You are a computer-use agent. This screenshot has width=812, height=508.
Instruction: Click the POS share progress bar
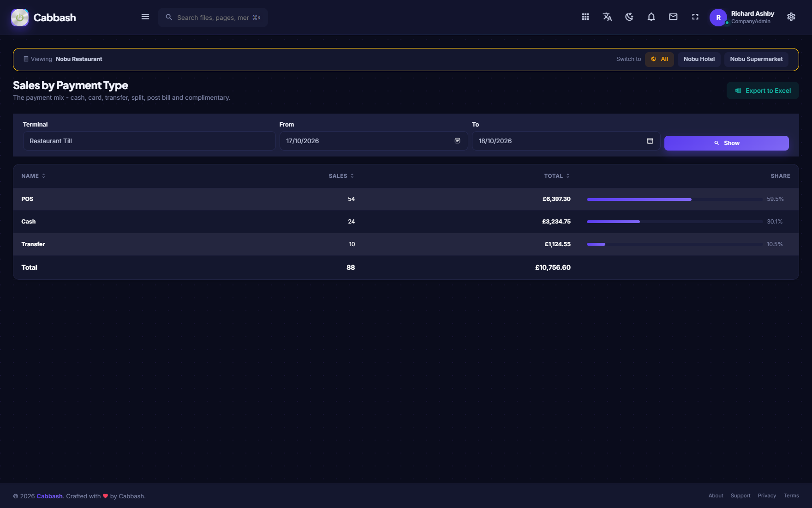(675, 200)
